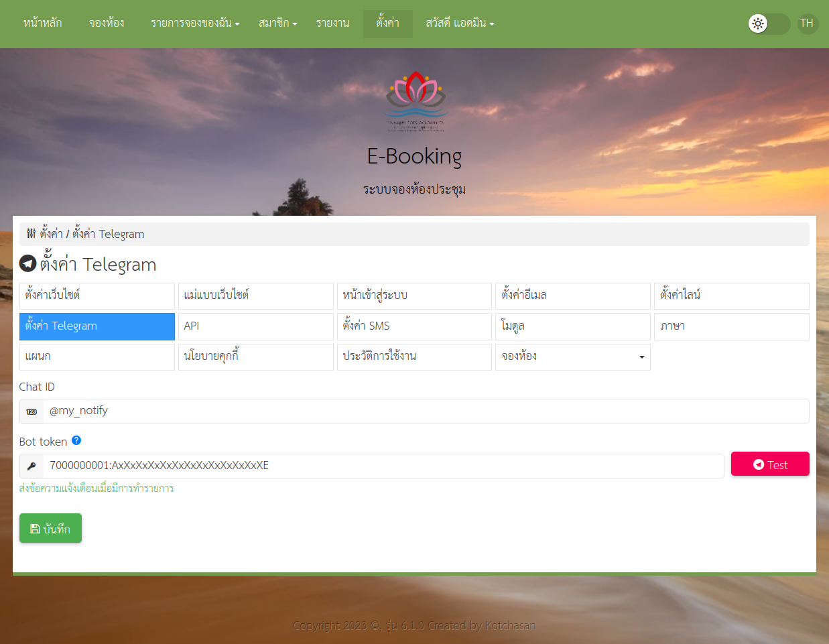The image size is (829, 644).
Task: Open the ตั้งค่าเว็บไซต์ tab
Action: pos(97,296)
